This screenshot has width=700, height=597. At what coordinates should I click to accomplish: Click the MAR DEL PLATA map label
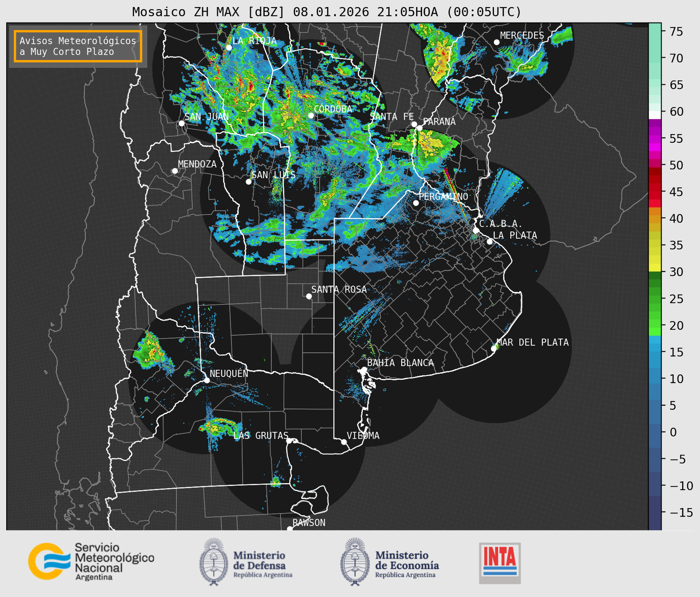click(x=532, y=343)
